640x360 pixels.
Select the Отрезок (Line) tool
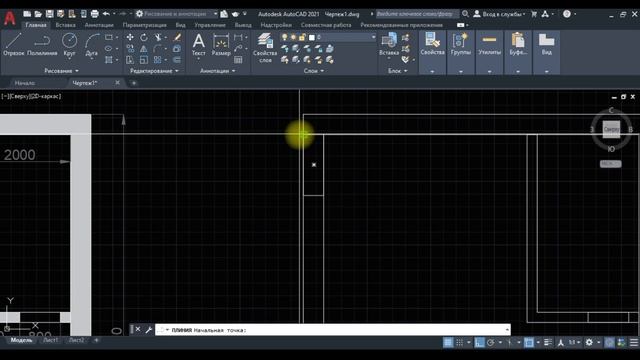[13, 44]
